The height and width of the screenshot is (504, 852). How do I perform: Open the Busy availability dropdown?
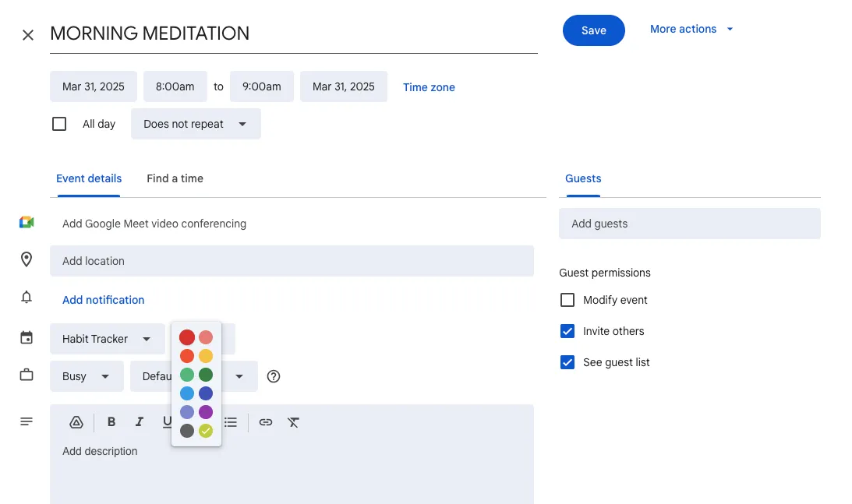point(87,376)
